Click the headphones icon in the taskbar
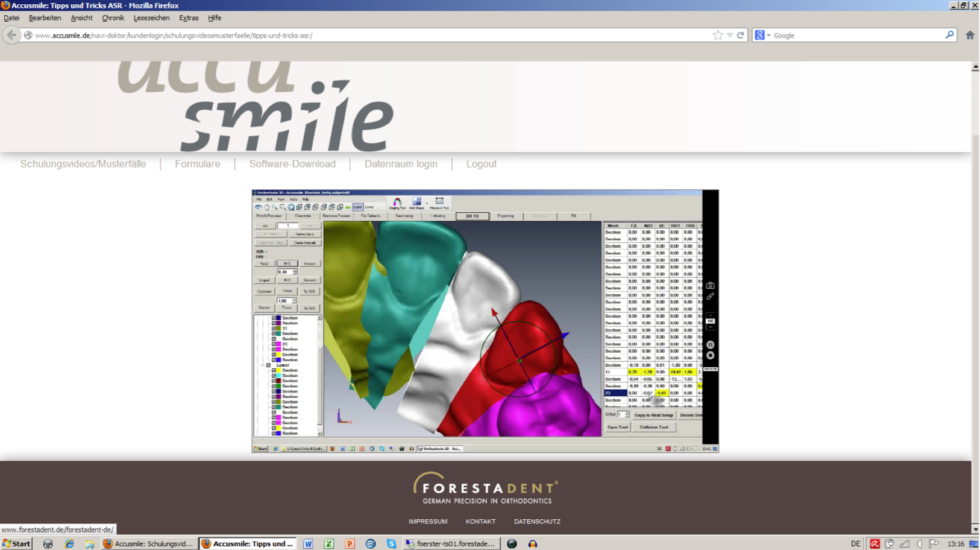 pyautogui.click(x=533, y=544)
